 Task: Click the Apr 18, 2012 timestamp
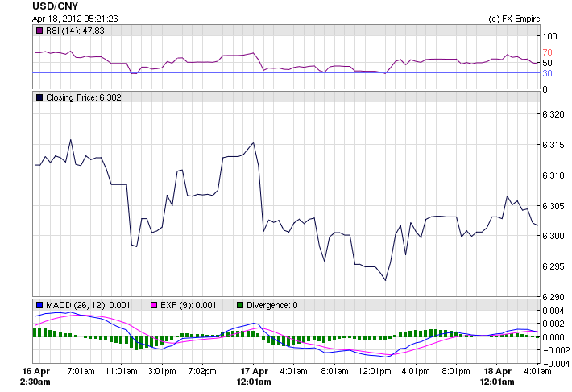click(76, 19)
